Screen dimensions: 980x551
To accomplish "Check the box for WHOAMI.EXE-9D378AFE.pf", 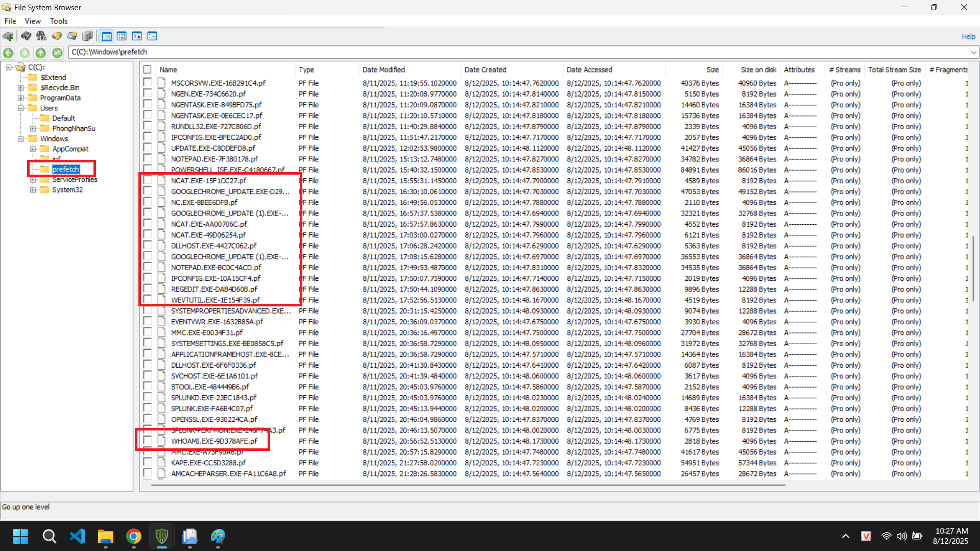I will [148, 440].
